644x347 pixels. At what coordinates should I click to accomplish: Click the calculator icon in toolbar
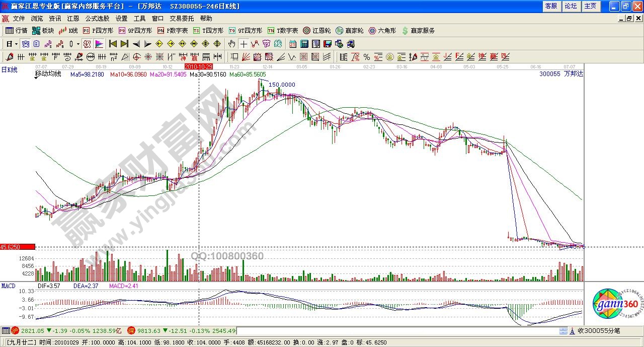(x=303, y=44)
